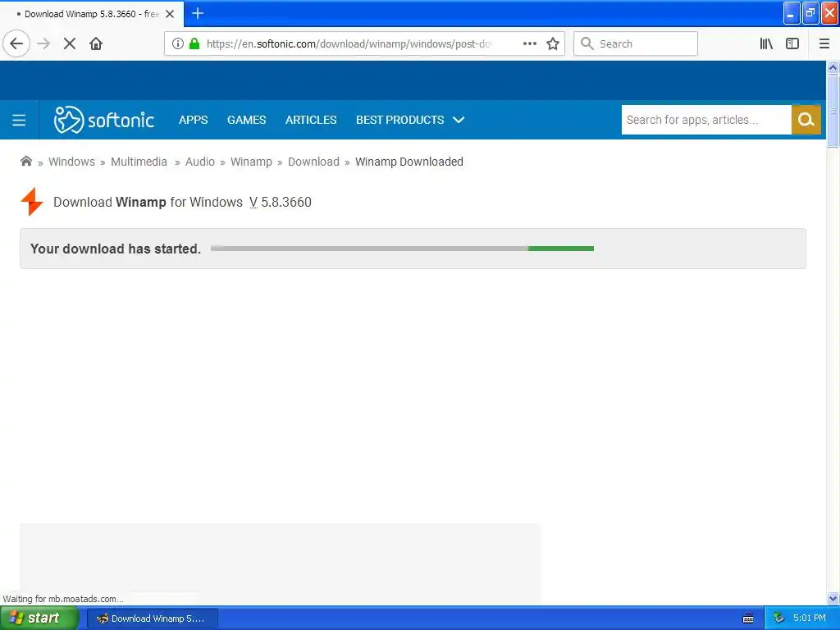Click the scrollbar up arrow
The image size is (840, 630).
(x=833, y=67)
